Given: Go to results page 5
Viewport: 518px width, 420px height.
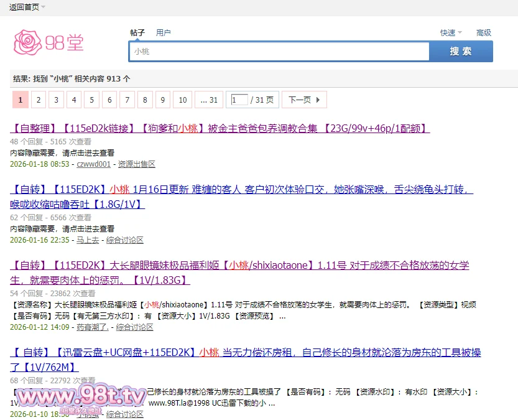Looking at the screenshot, I should [92, 100].
